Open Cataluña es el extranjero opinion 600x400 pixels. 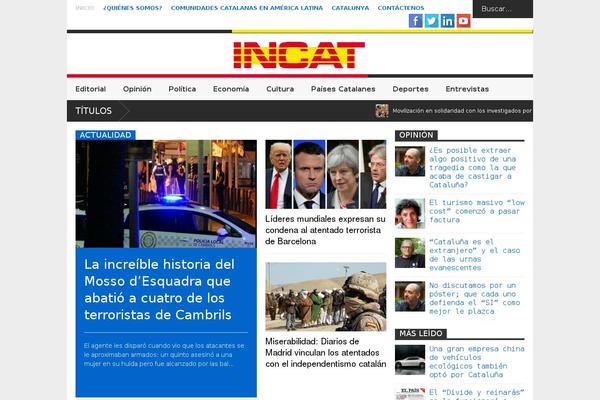[475, 255]
